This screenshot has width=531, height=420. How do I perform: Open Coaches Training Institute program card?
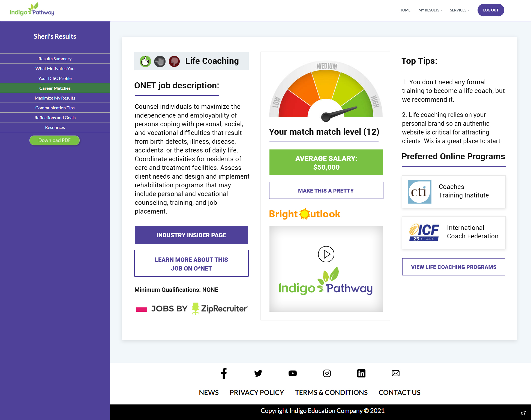(x=454, y=191)
